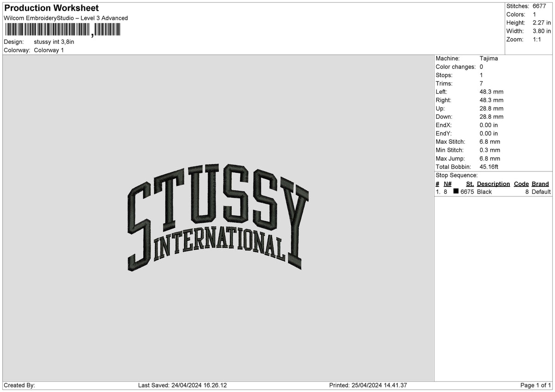Select the Up value 28.8 mm
This screenshot has height=392, width=555.
tap(492, 109)
